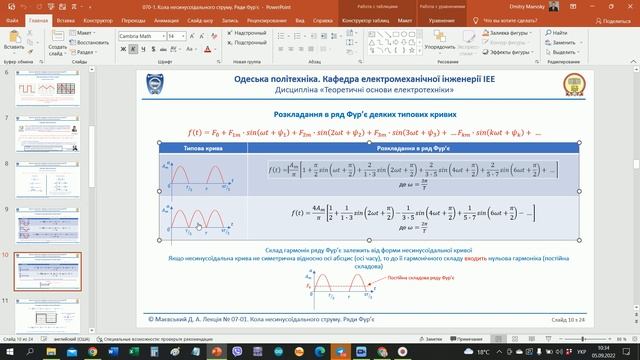This screenshot has height=360, width=640.
Task: Open Select (Выделить) dropdown
Action: (563, 52)
